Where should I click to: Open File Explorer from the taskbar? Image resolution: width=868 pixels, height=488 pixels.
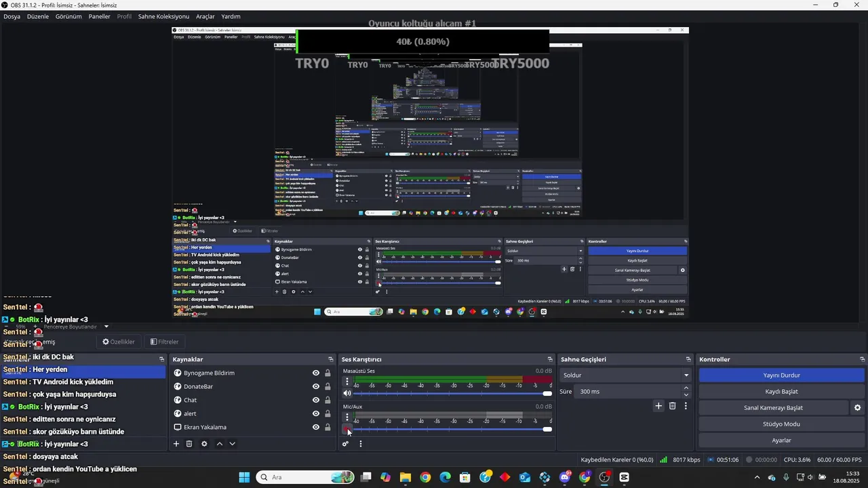[x=406, y=477]
